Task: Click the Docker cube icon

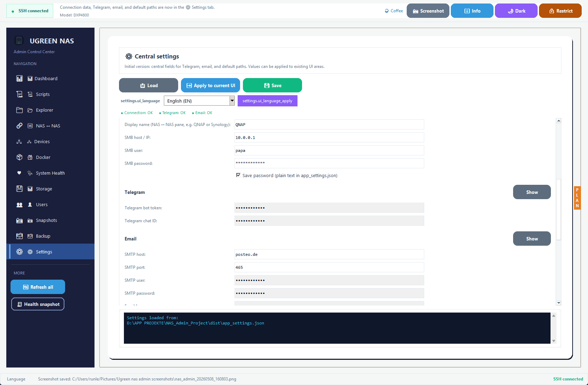Action: tap(20, 157)
